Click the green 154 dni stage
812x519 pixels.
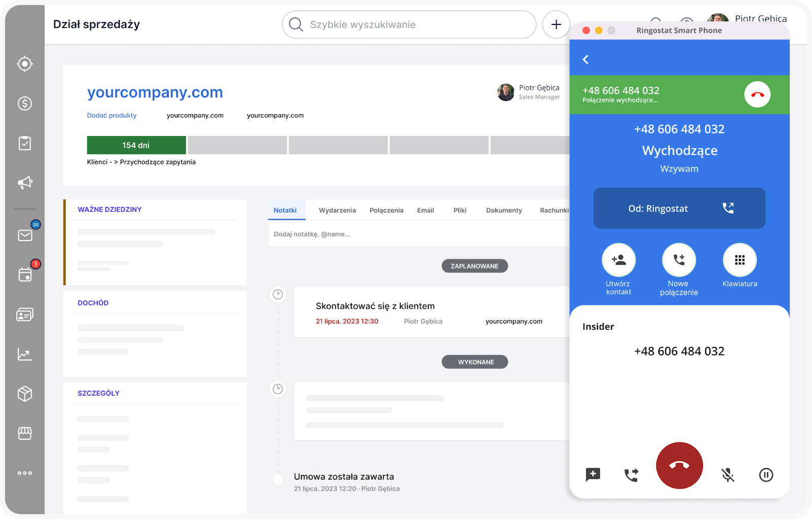pos(137,145)
